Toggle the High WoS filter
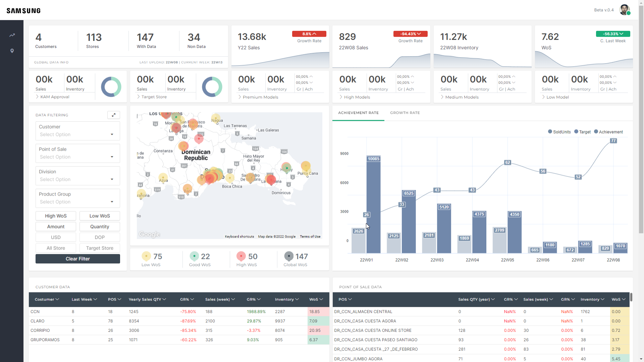 56,216
